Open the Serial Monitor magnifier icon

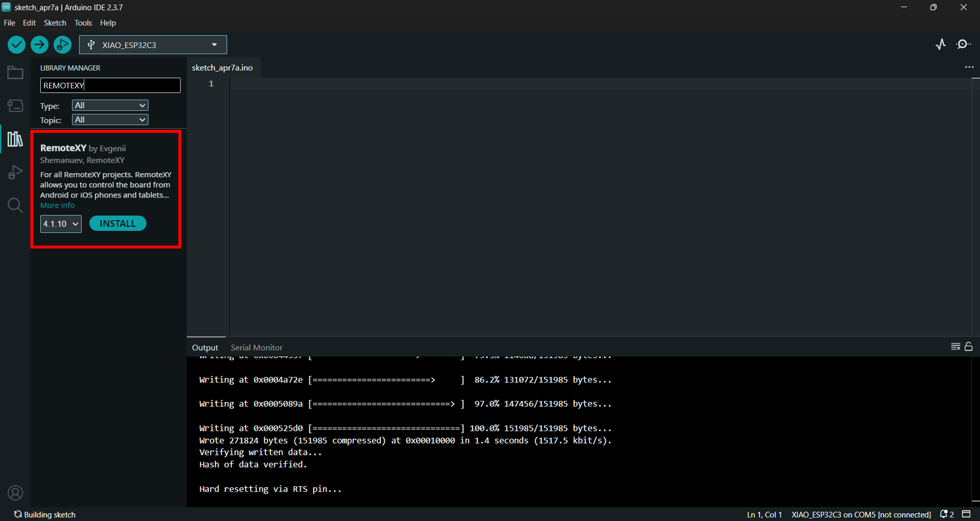(963, 45)
